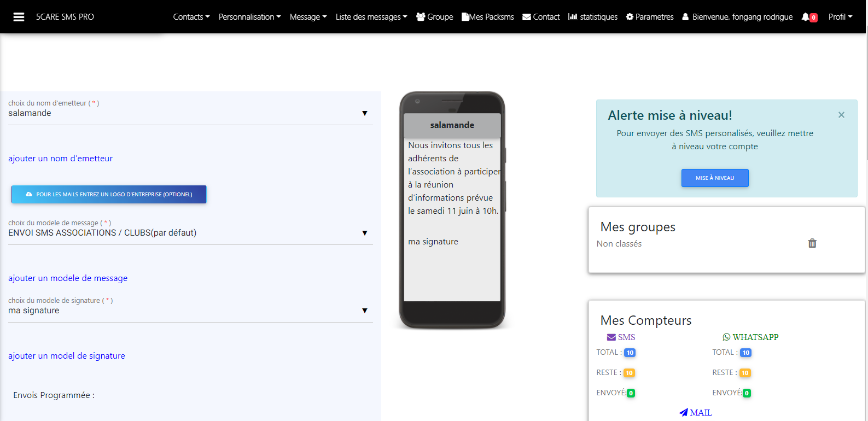Open the Personnalisation menu
This screenshot has width=868, height=421.
pos(249,17)
